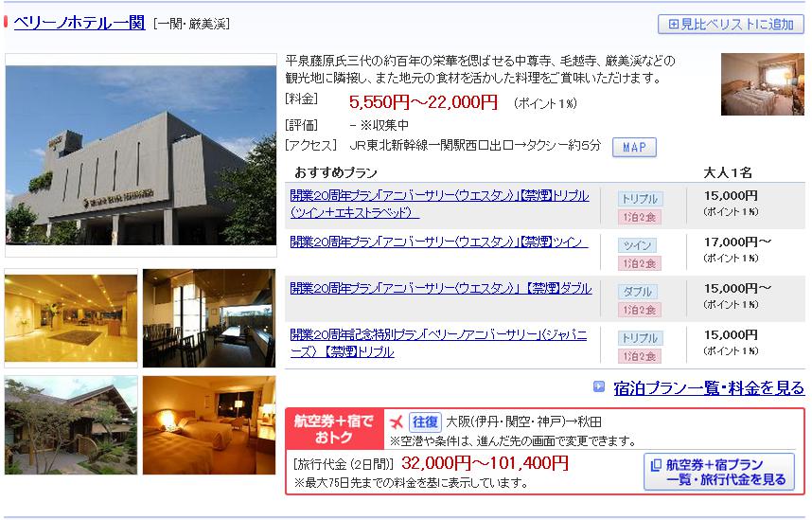
Task: Click the ※収集中 rating text
Action: [x=385, y=125]
